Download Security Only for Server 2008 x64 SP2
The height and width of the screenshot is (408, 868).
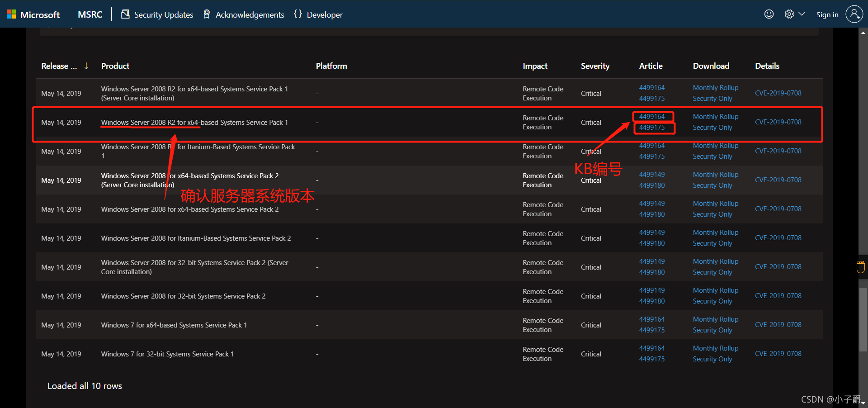(x=712, y=214)
